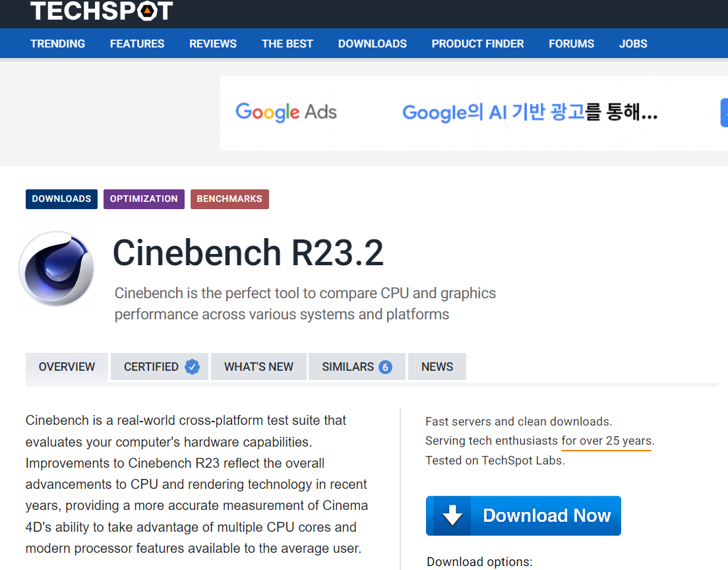Switch to the News tab
The height and width of the screenshot is (570, 728).
click(x=437, y=367)
